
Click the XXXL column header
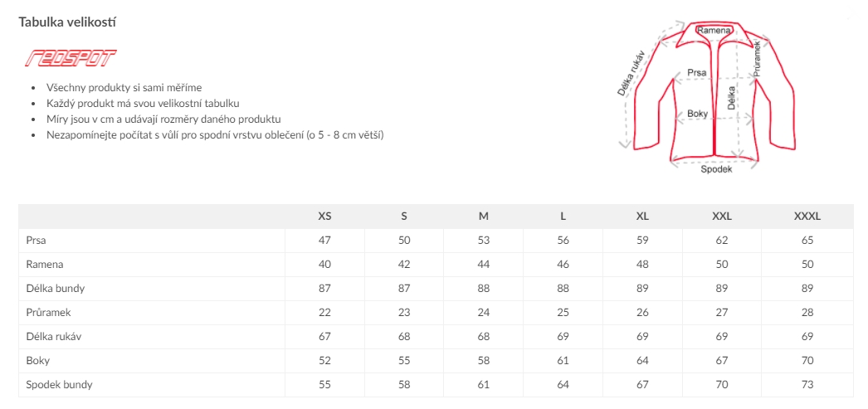807,217
